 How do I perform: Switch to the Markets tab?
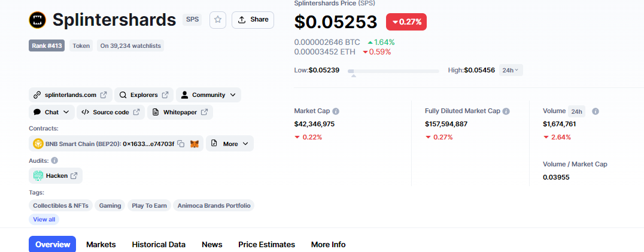pyautogui.click(x=101, y=244)
